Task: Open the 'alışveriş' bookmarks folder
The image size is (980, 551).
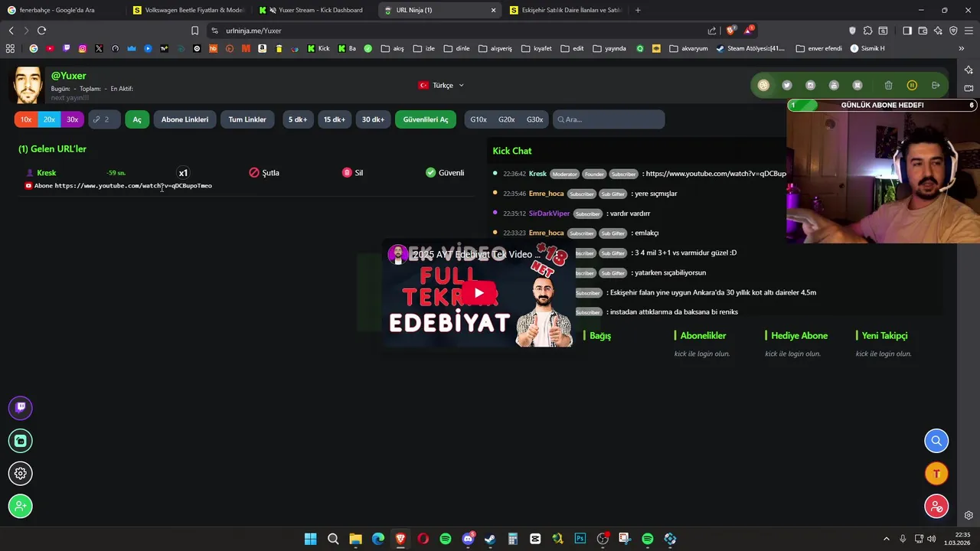Action: tap(495, 48)
